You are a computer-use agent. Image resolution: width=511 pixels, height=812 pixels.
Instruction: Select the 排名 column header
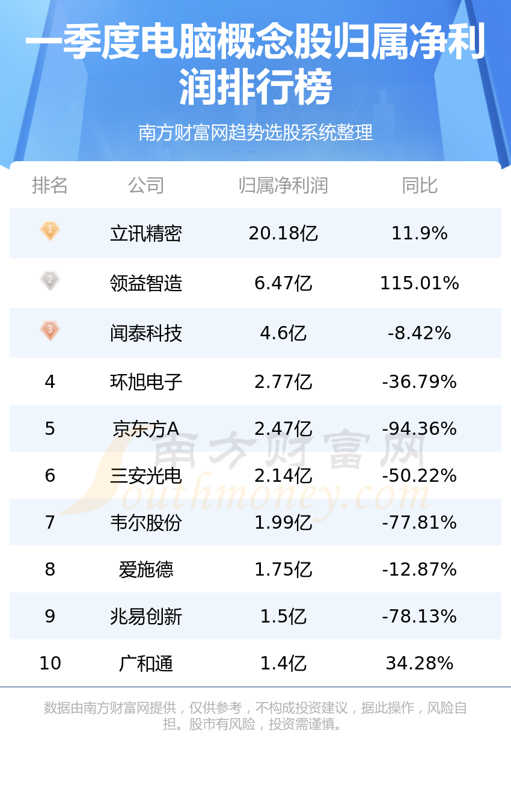[x=50, y=185]
